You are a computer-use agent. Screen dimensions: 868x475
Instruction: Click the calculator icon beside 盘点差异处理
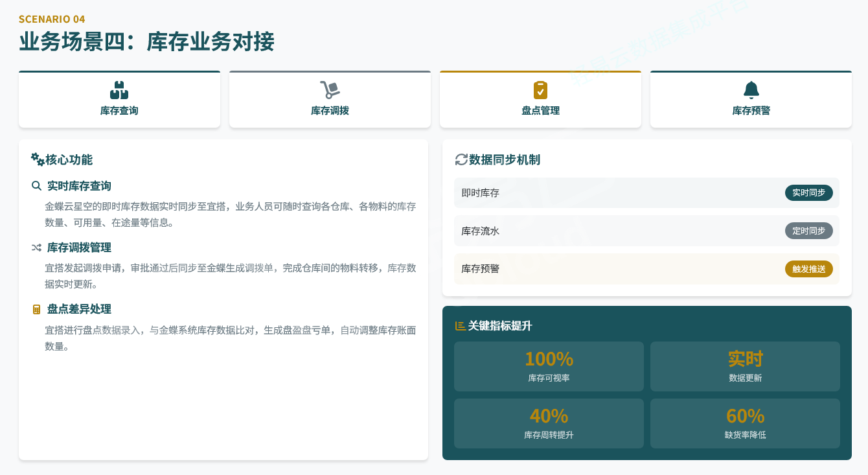pyautogui.click(x=37, y=309)
